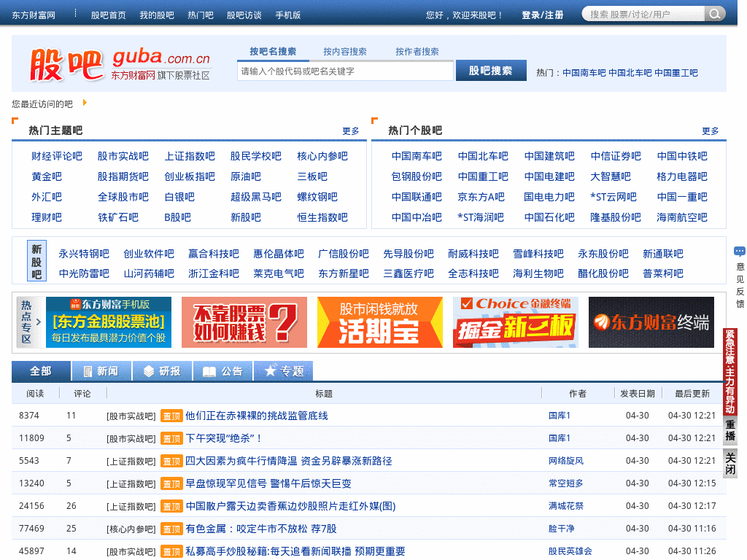
Task: Open 手机版 menu item
Action: click(x=287, y=15)
